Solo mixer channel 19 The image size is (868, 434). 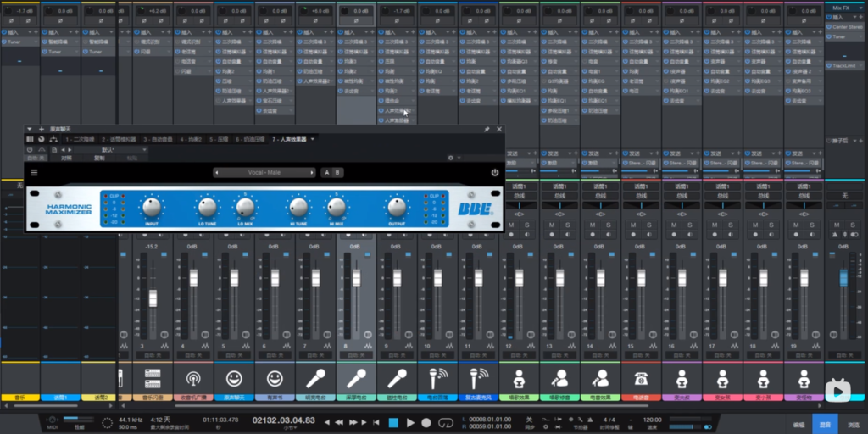812,225
